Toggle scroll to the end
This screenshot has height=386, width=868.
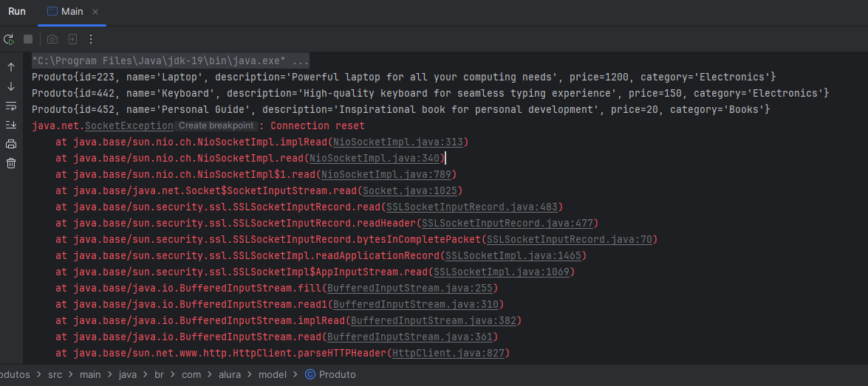pyautogui.click(x=11, y=125)
